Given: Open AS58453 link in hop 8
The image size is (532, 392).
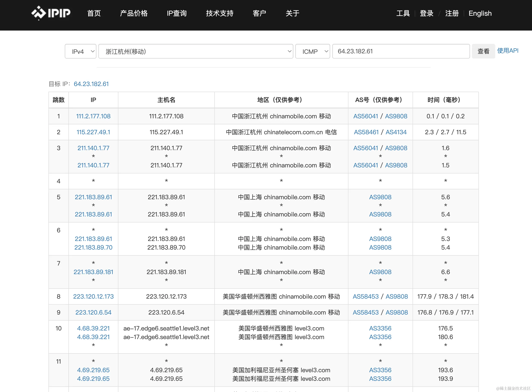Looking at the screenshot, I should point(366,297).
